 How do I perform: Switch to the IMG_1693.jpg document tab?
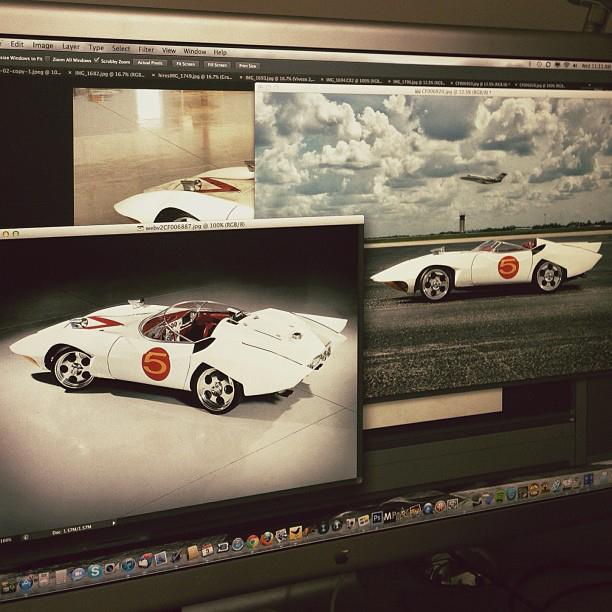pos(279,78)
